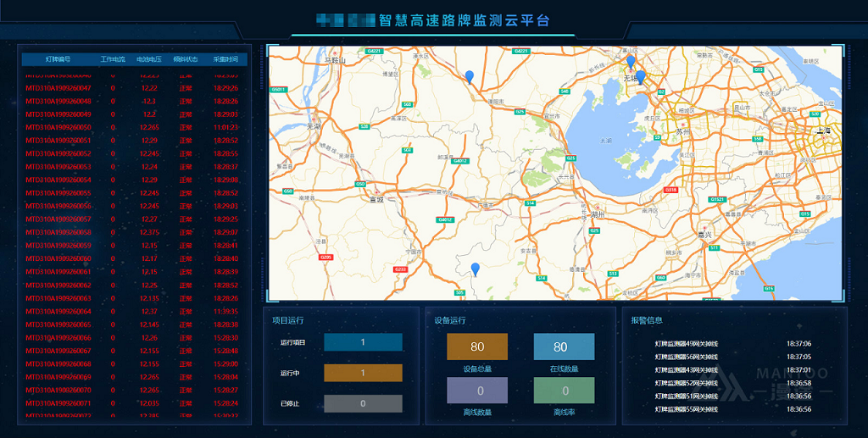The height and width of the screenshot is (438, 868).
Task: Click the blue 在线数量 box showing 80
Action: coord(564,347)
